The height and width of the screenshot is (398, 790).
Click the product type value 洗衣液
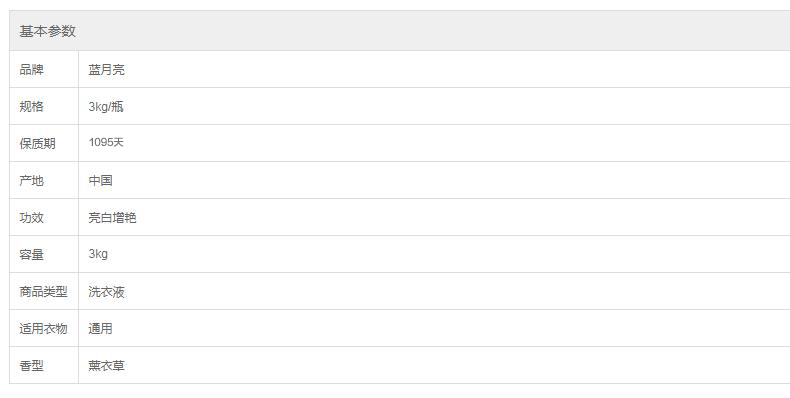click(x=106, y=292)
